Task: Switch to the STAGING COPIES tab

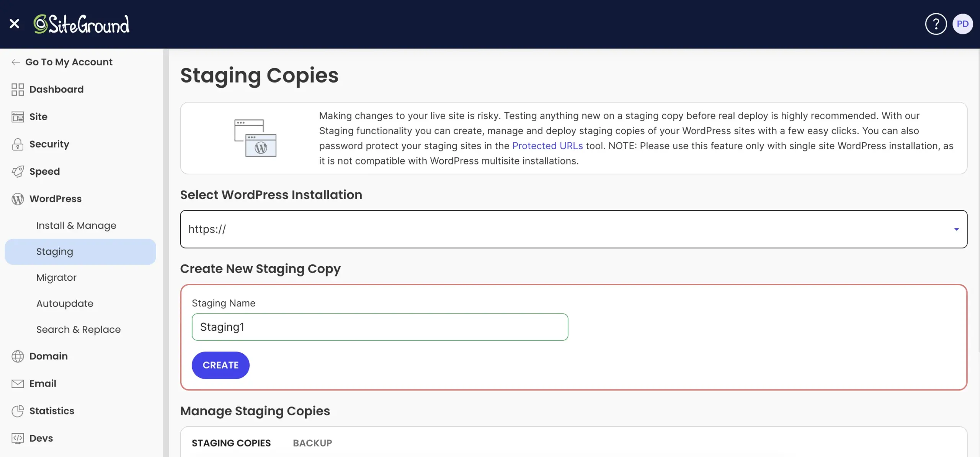Action: click(231, 443)
